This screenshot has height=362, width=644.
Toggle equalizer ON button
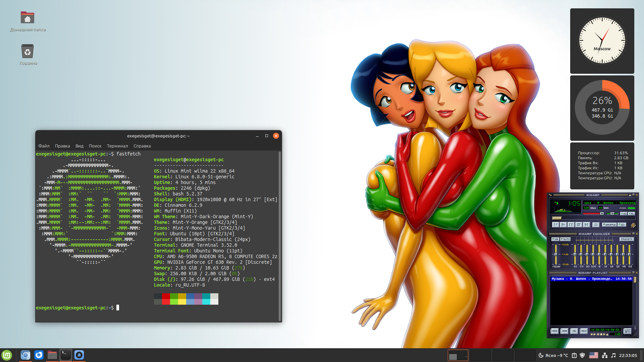(x=555, y=239)
